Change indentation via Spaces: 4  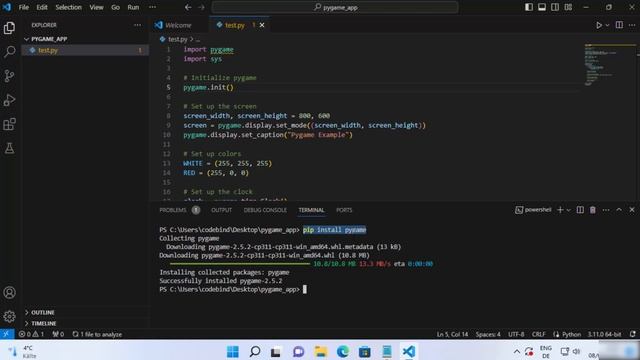point(488,334)
